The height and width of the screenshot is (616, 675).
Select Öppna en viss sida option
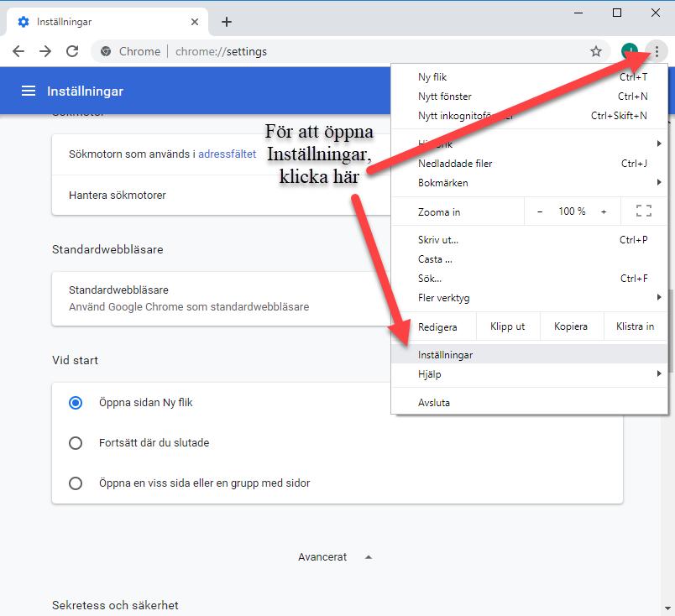point(76,483)
